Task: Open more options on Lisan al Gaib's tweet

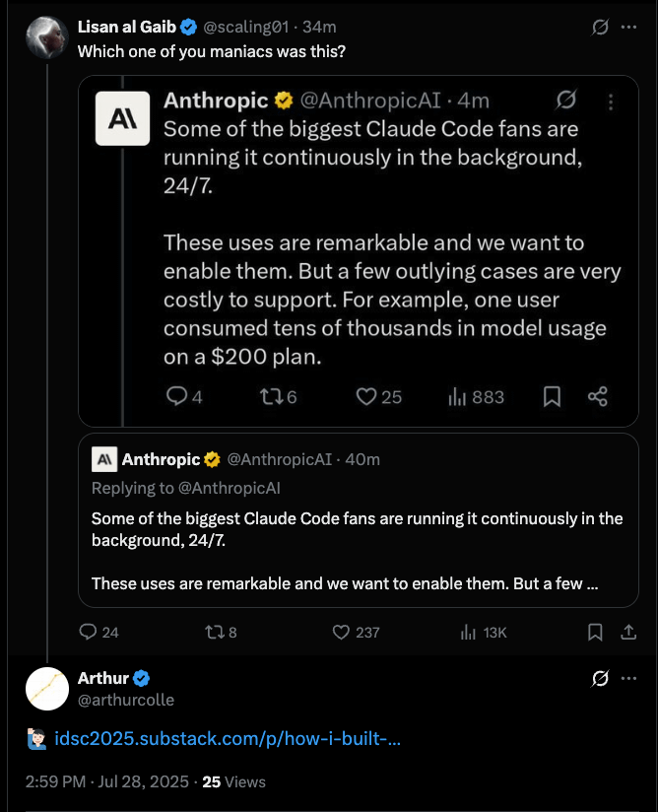Action: pyautogui.click(x=628, y=27)
